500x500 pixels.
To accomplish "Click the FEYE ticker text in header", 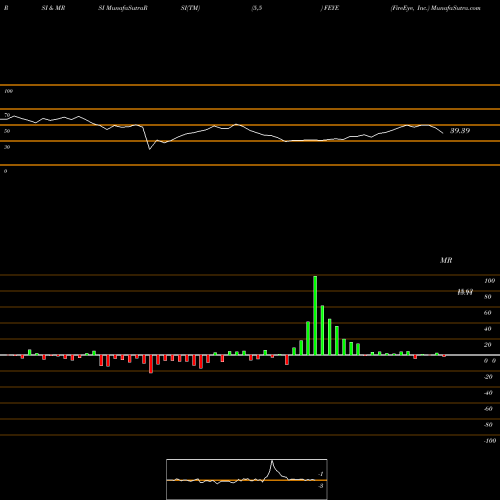I will pos(331,8).
